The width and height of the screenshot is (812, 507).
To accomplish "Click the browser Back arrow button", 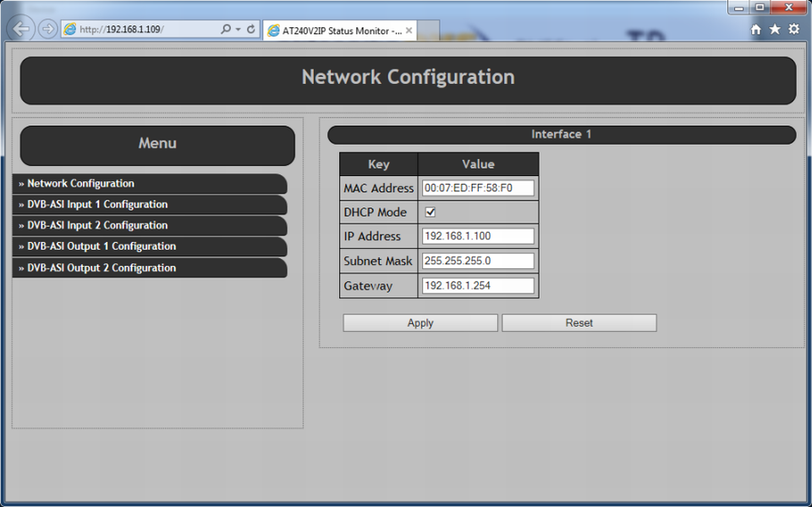I will click(x=21, y=29).
